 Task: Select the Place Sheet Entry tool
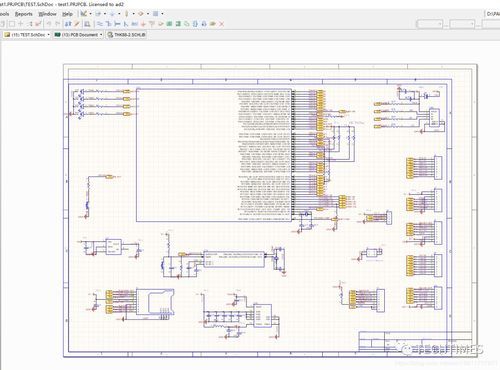pos(178,24)
